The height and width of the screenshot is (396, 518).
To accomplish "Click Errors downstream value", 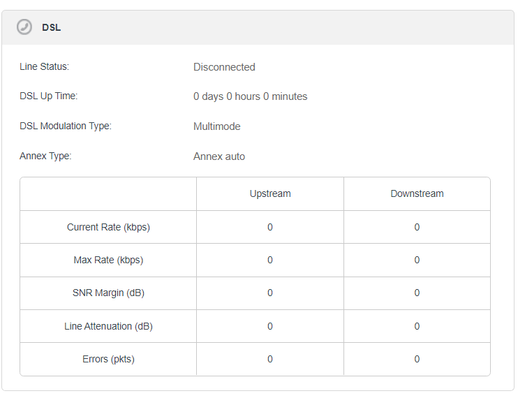I will coord(417,359).
